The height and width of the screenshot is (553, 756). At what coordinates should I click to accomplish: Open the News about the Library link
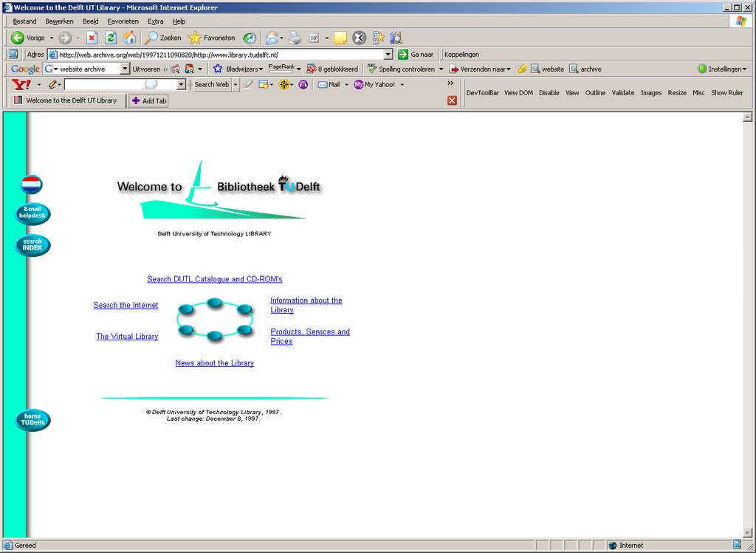[215, 363]
